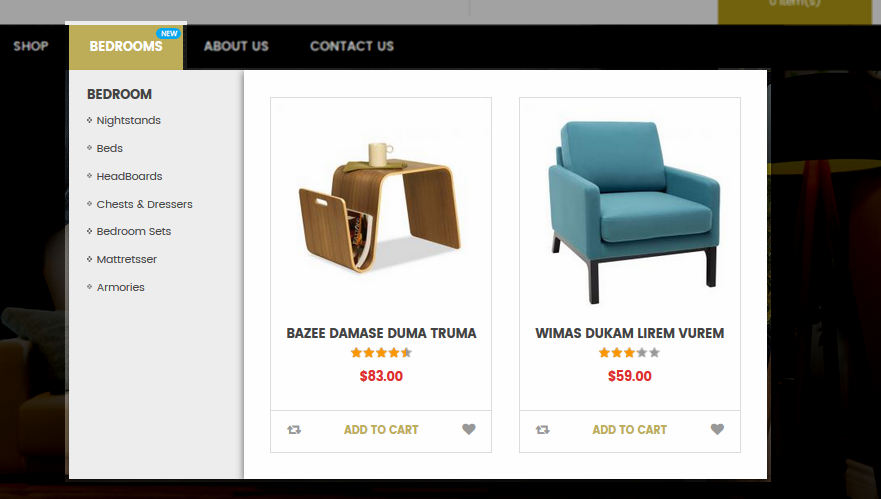Open the blue armchair product image
This screenshot has width=881, height=499.
tap(633, 212)
